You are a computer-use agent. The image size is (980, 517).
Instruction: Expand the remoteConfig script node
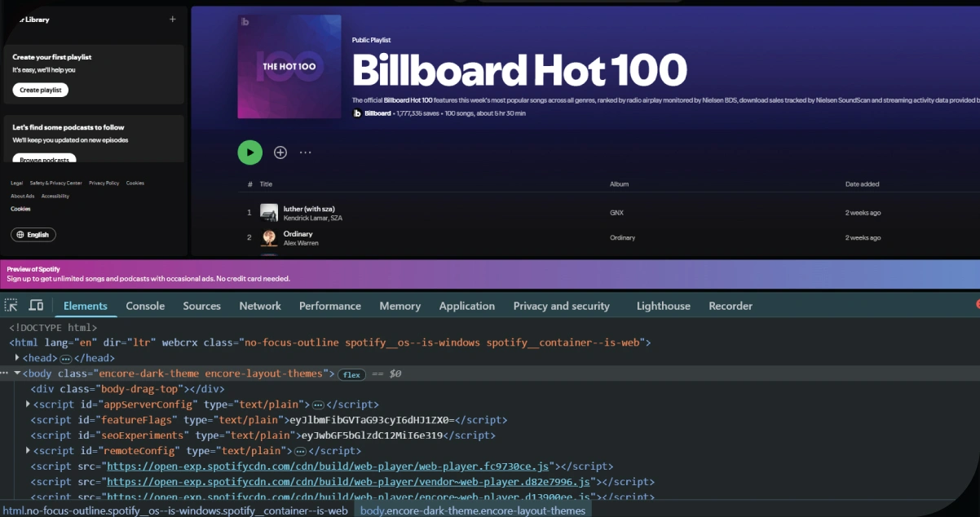coord(28,450)
